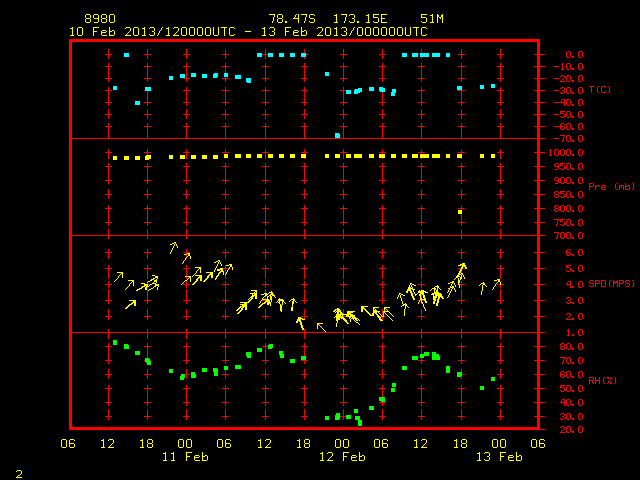Viewport: 640px width, 480px height.
Task: Select the cyan temperature point at -40 degrees
Action: (x=138, y=103)
